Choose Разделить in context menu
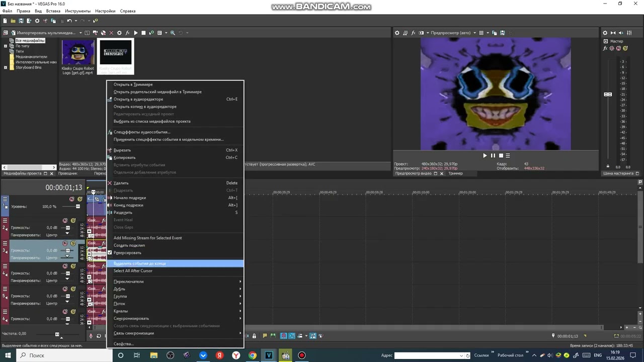644x362 pixels. 175,212
